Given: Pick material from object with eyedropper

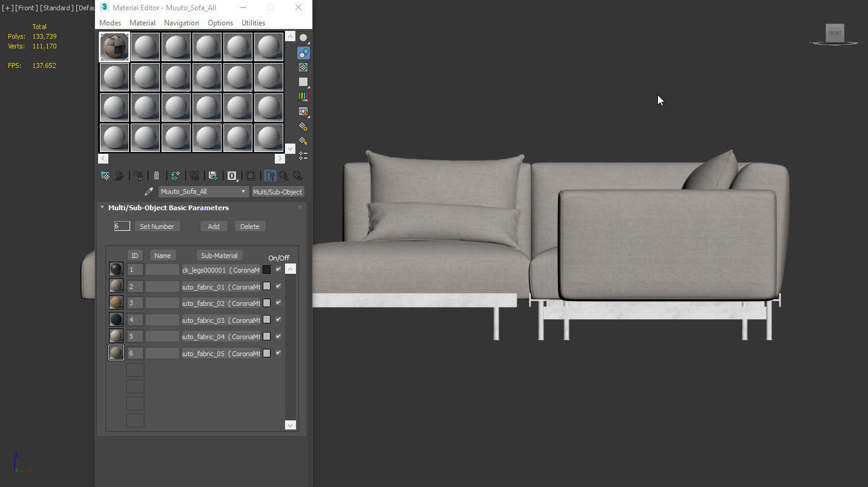Looking at the screenshot, I should pyautogui.click(x=148, y=191).
